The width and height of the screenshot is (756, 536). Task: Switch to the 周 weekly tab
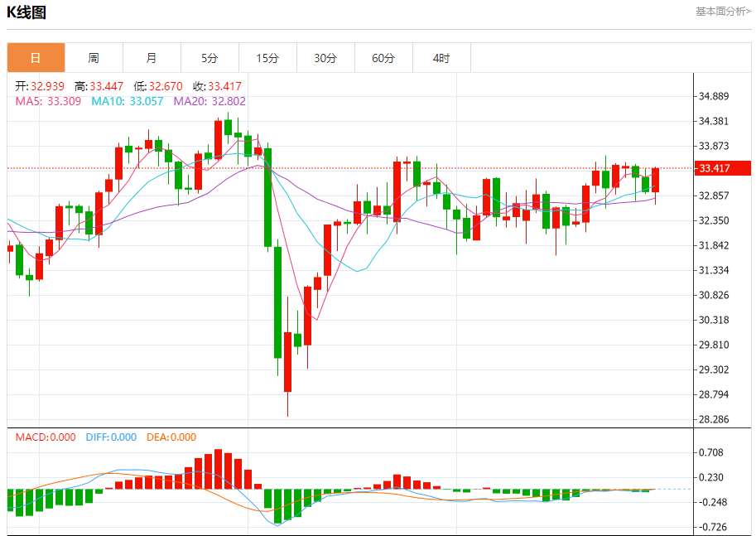(x=94, y=58)
